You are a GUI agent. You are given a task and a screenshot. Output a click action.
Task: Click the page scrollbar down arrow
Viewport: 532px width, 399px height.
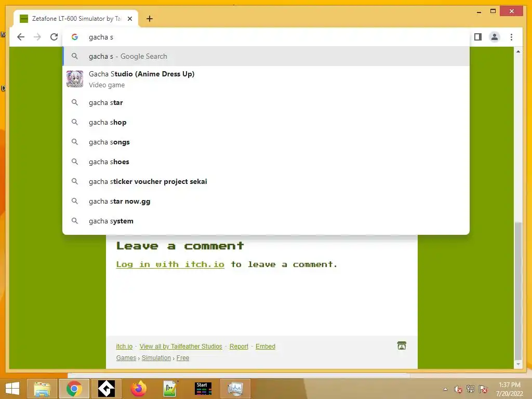coord(518,364)
